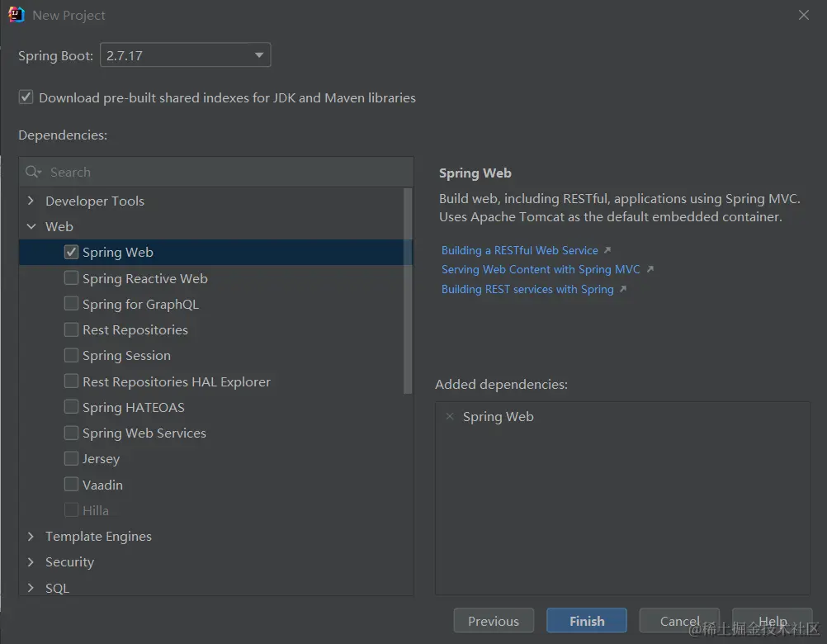Close the New Project dialog
The image size is (827, 644).
coord(803,15)
